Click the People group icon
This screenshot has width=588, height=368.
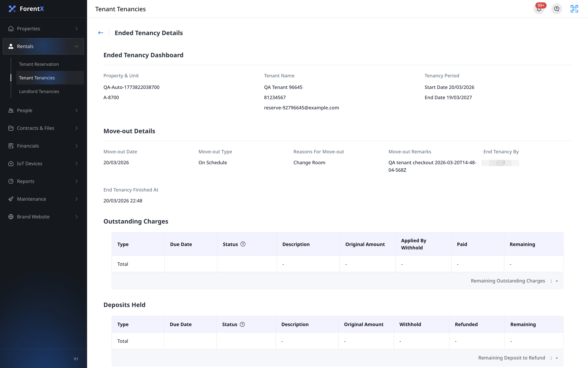11,111
